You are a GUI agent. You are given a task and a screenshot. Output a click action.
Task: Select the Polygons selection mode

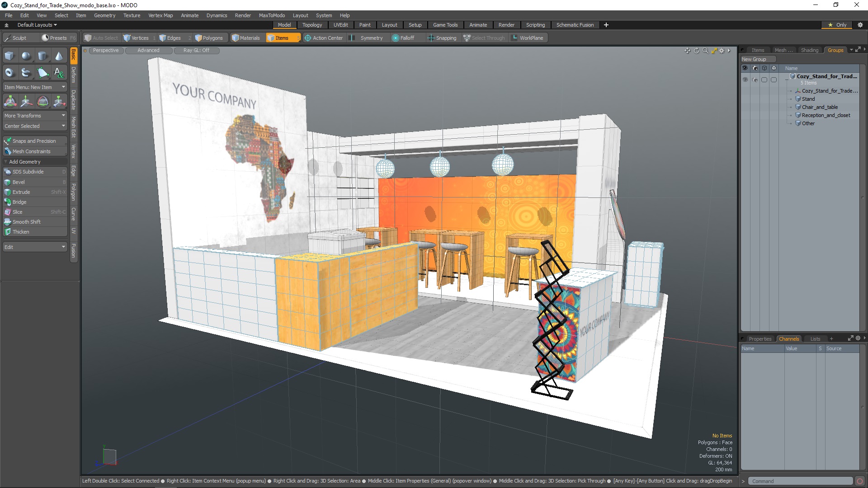tap(209, 38)
